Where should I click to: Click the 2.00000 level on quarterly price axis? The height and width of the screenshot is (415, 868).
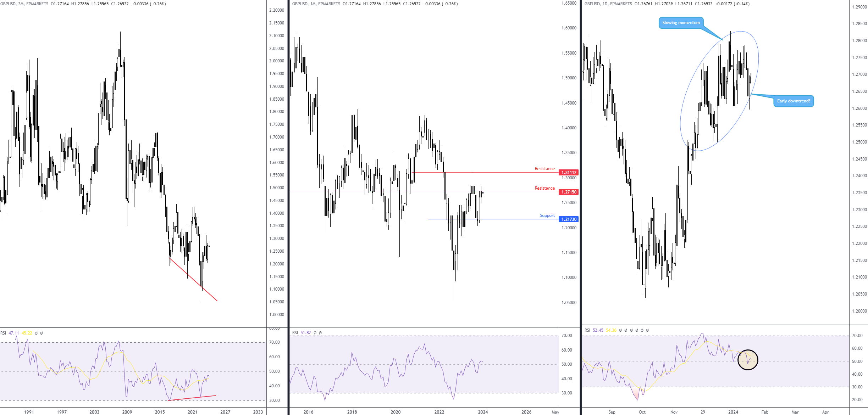tap(276, 61)
